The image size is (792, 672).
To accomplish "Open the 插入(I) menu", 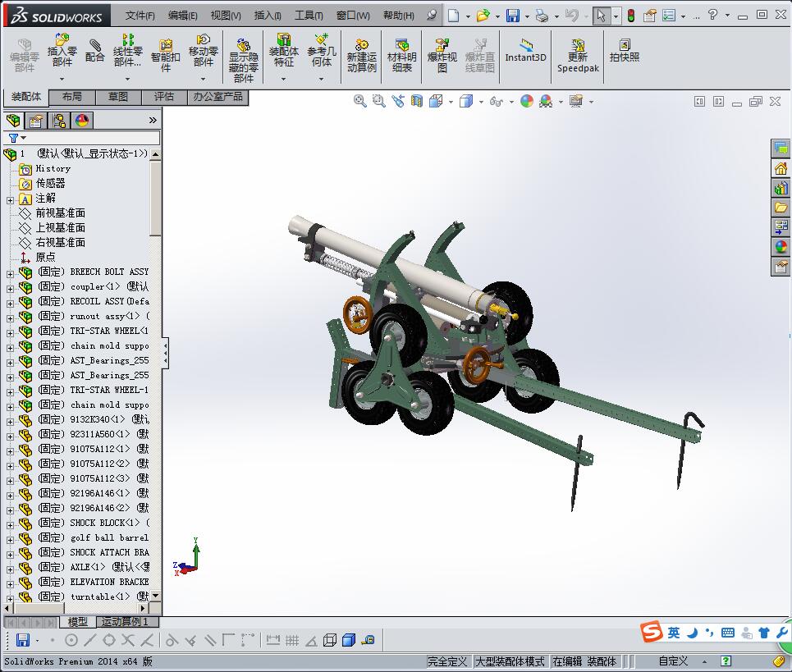I will point(268,16).
